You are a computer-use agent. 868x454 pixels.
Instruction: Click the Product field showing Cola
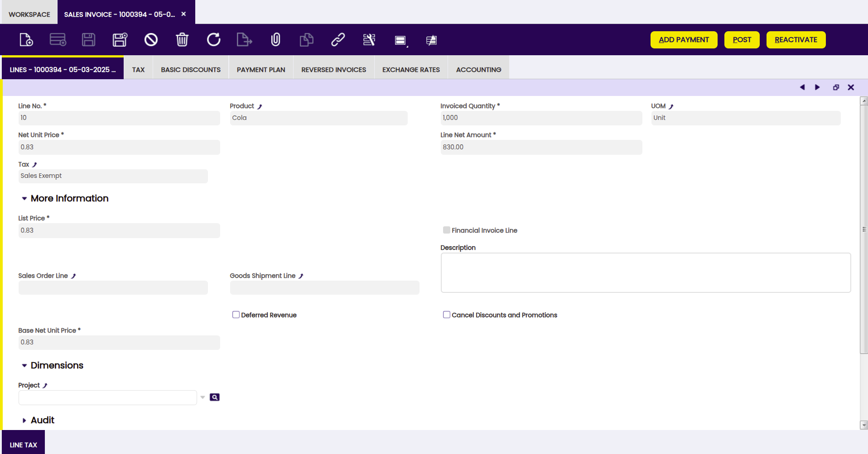[318, 118]
